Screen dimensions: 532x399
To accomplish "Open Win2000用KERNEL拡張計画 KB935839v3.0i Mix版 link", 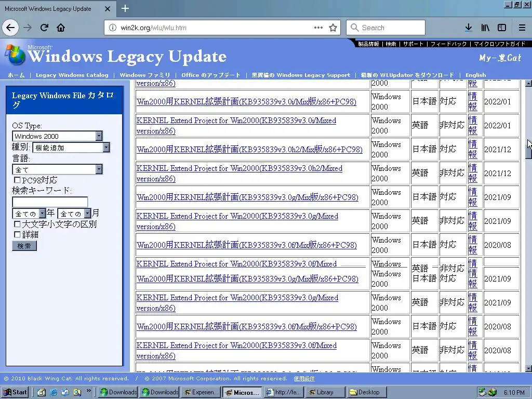I will [246, 101].
